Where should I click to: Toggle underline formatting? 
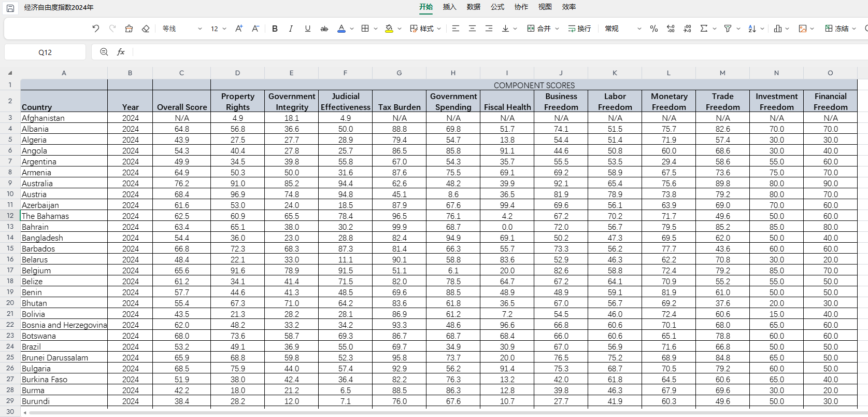click(308, 29)
